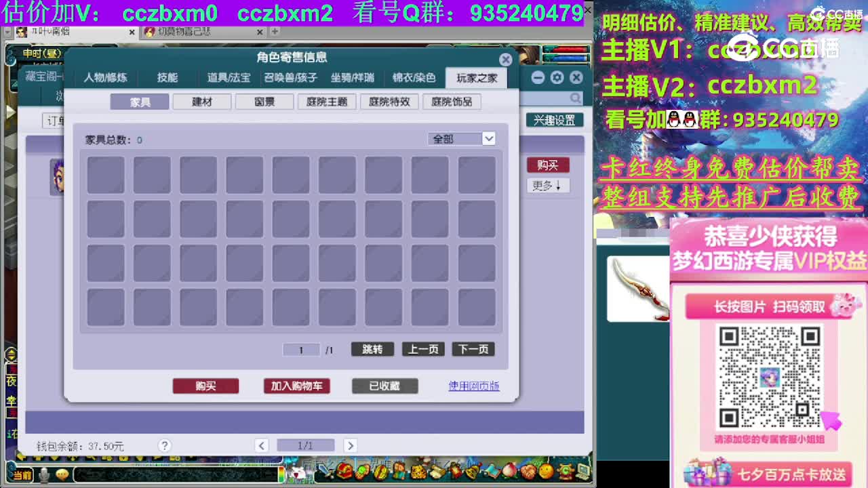Minimize the 藏宝阁 window behind the dialog

coord(538,77)
